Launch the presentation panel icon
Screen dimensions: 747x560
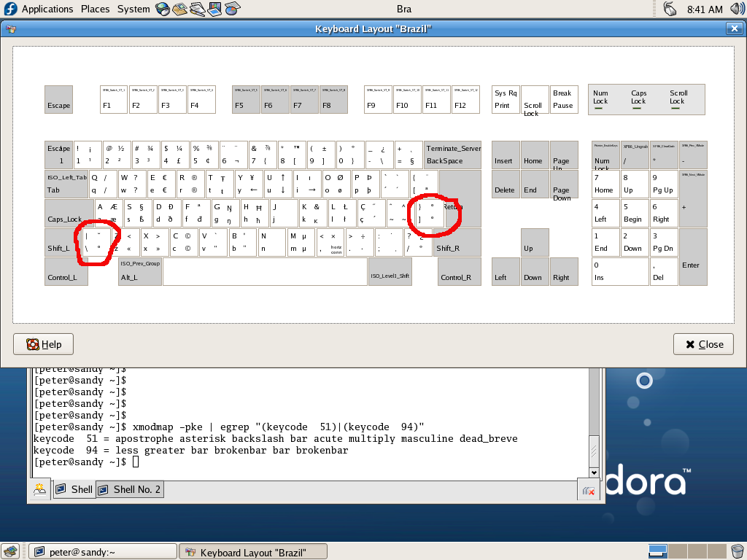pos(214,9)
